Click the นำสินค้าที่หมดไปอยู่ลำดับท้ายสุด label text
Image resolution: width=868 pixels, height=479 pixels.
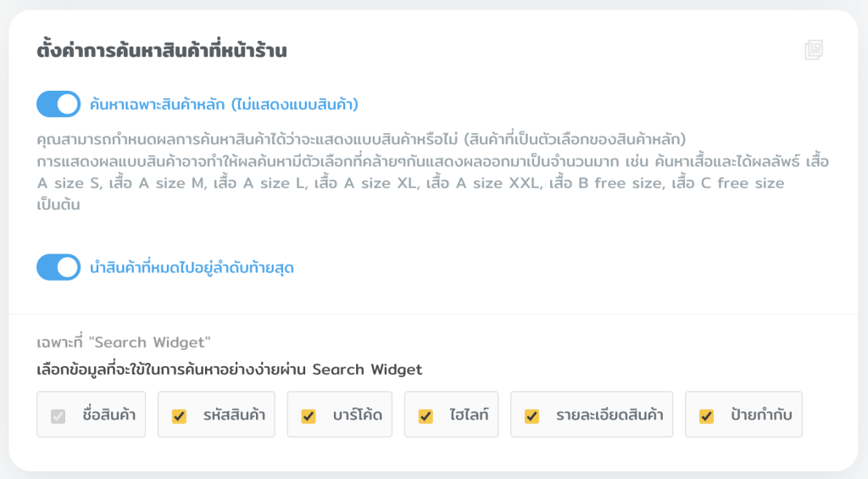192,268
